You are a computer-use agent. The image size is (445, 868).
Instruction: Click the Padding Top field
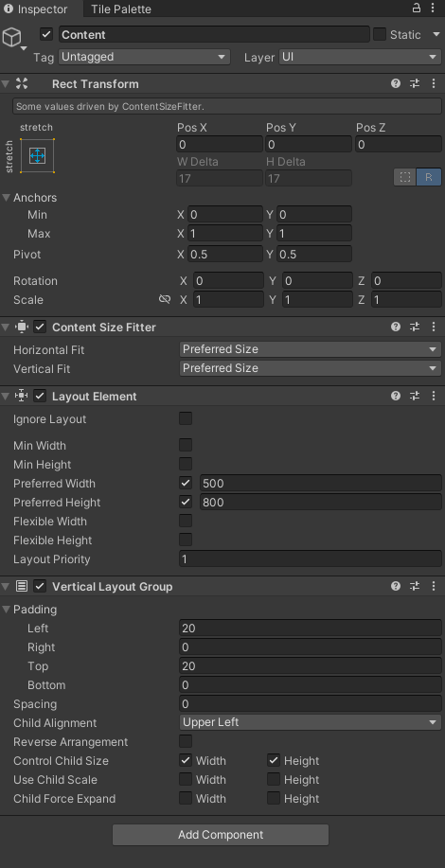pos(310,666)
